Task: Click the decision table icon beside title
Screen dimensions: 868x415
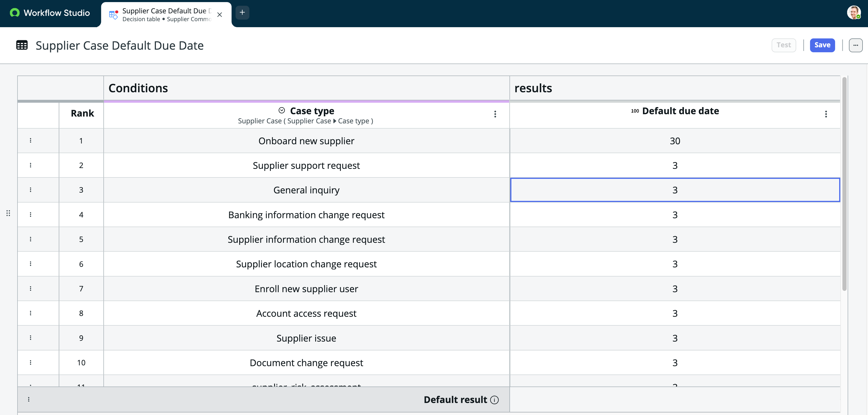Action: pos(22,45)
